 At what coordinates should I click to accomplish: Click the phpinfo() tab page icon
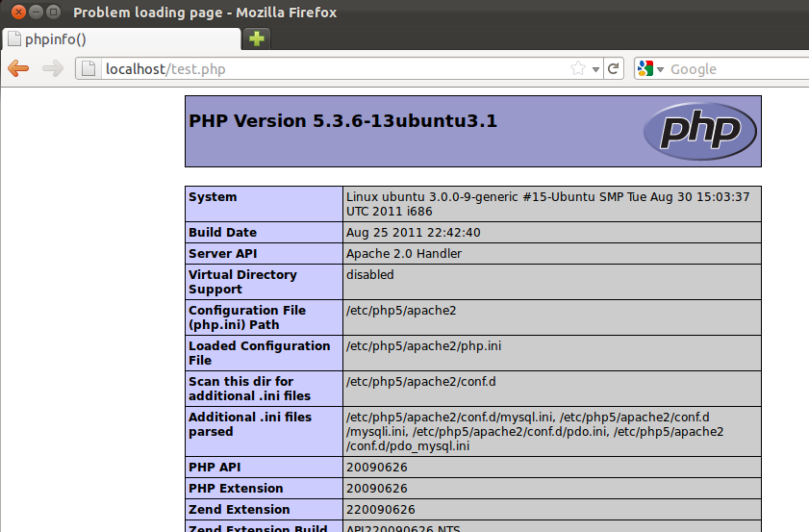click(x=15, y=39)
